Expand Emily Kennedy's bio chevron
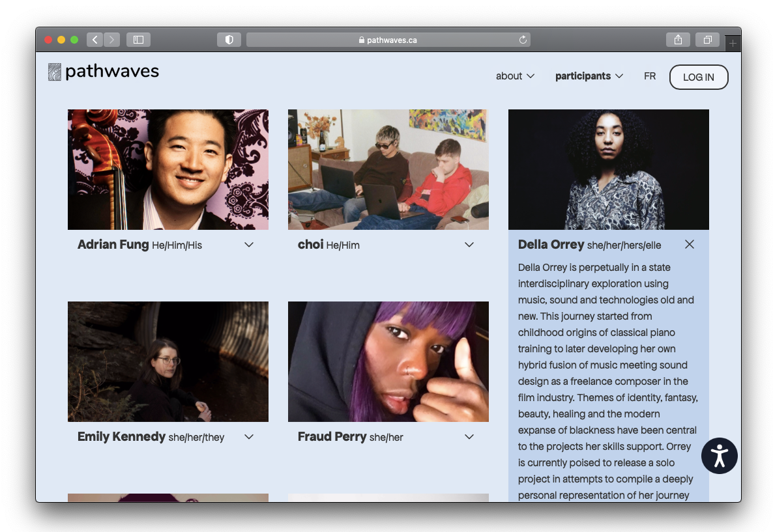The height and width of the screenshot is (532, 773). (x=249, y=437)
